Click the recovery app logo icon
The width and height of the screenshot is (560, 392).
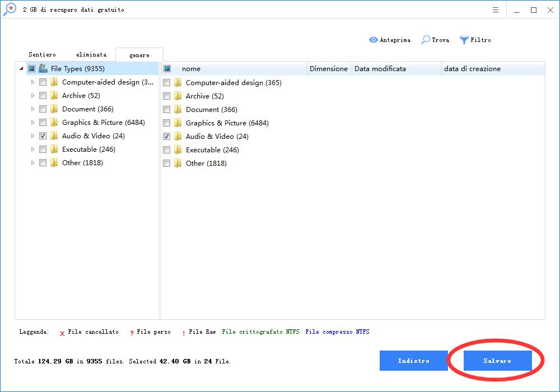point(10,10)
